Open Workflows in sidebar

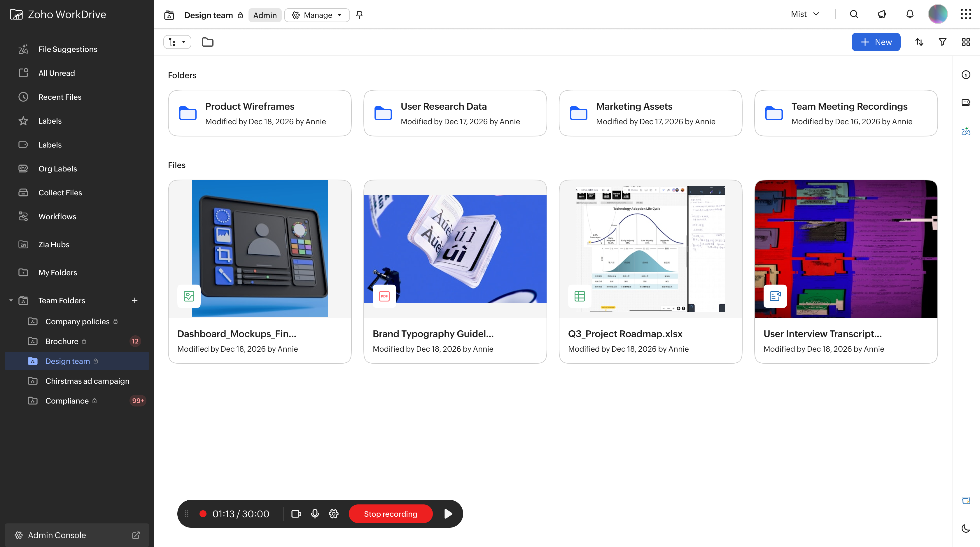77,216
